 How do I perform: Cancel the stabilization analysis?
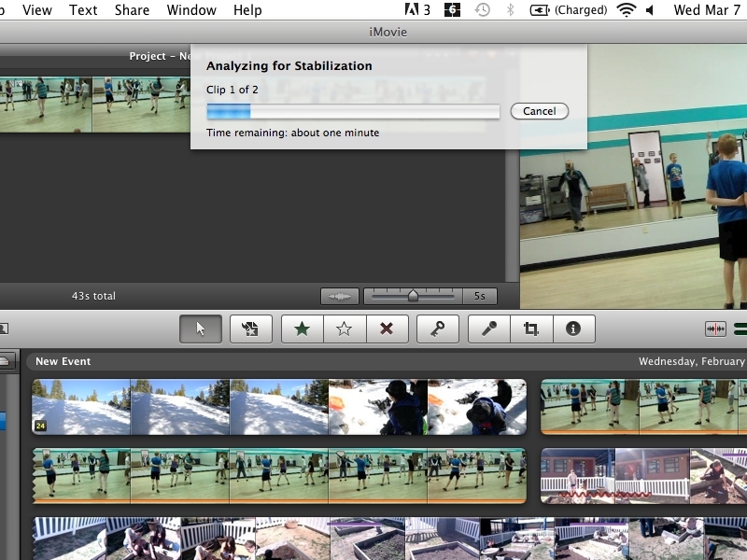point(540,111)
